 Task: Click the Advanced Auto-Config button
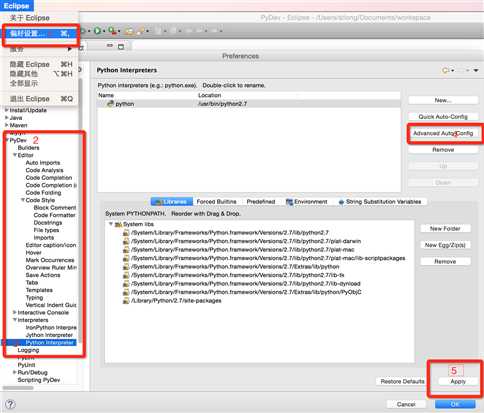point(443,133)
